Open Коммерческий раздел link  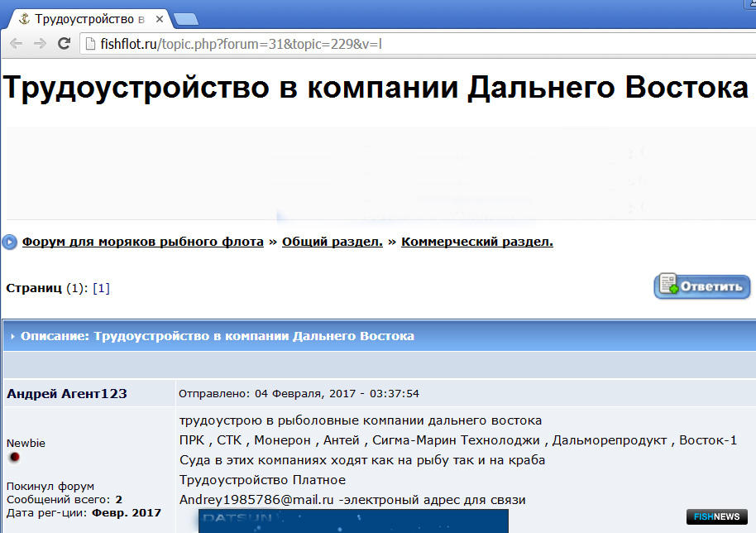[x=476, y=242]
